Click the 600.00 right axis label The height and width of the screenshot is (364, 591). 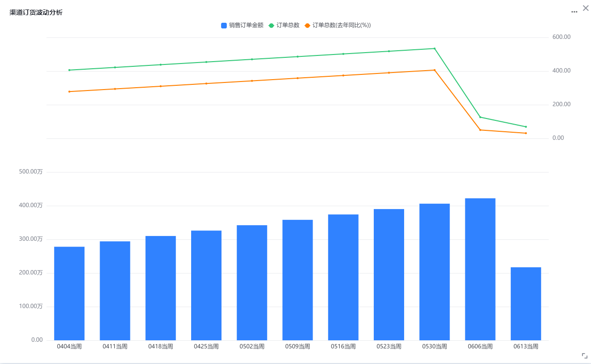pyautogui.click(x=561, y=37)
